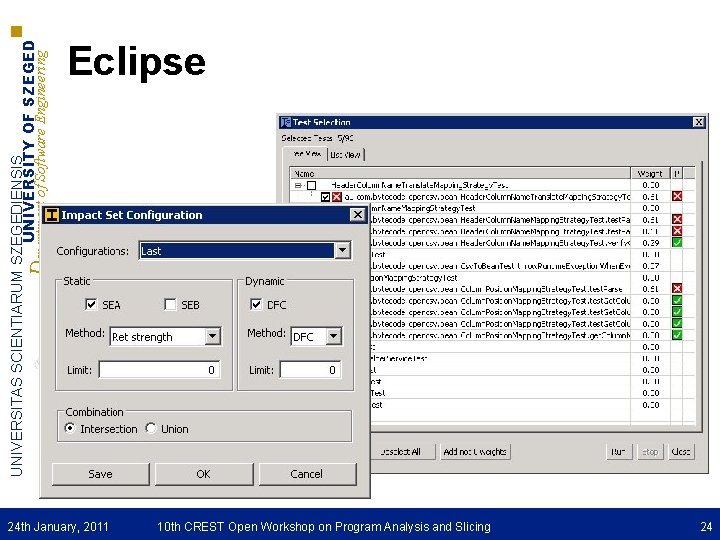Switch to the List View tab
This screenshot has height=540, width=720.
point(346,155)
